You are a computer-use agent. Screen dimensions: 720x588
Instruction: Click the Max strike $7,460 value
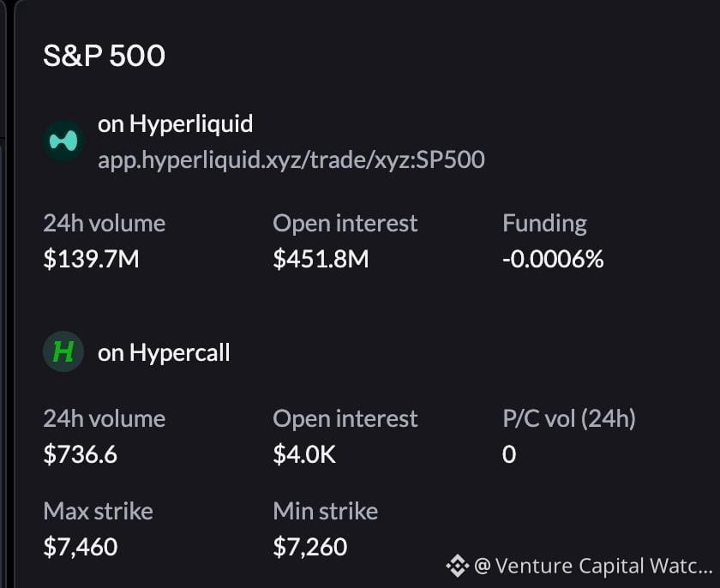(81, 547)
